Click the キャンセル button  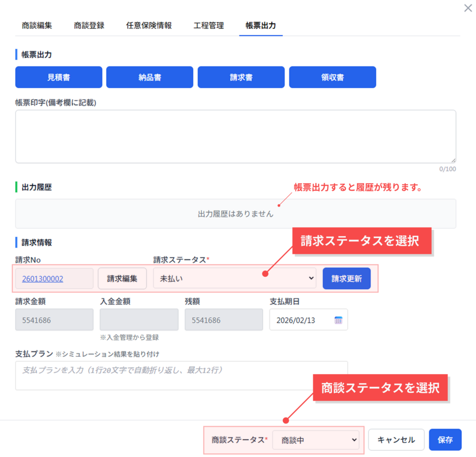(x=396, y=440)
